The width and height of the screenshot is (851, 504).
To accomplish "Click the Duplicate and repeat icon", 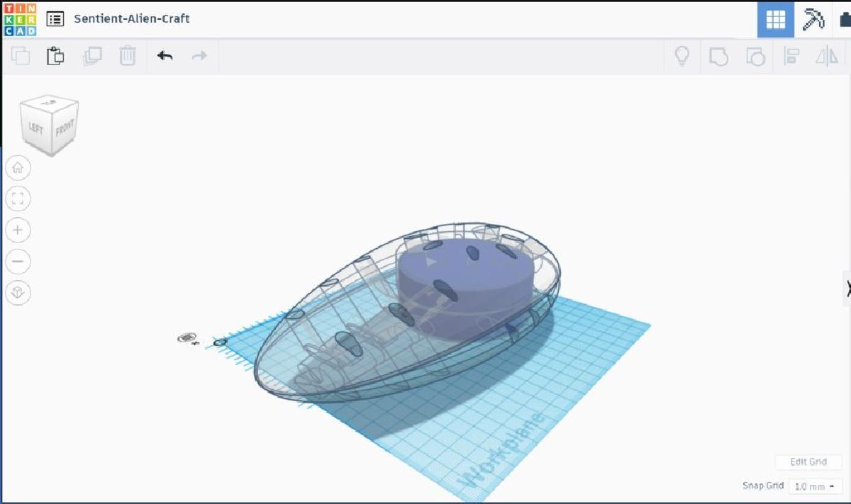I will click(x=92, y=56).
